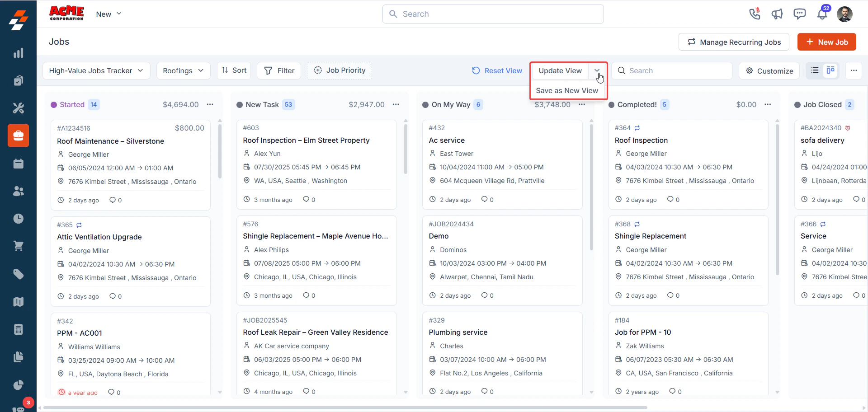Viewport: 868px width, 412px height.
Task: Click the app logo at top of sidebar
Action: (x=18, y=20)
